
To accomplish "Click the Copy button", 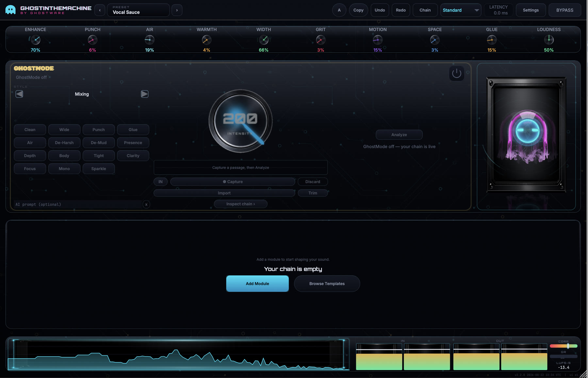I will (358, 10).
